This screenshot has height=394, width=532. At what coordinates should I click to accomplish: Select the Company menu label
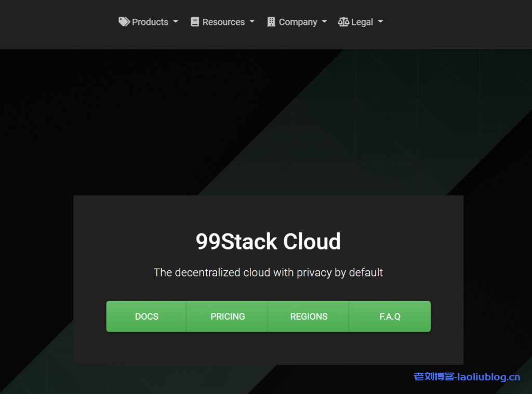(x=298, y=22)
